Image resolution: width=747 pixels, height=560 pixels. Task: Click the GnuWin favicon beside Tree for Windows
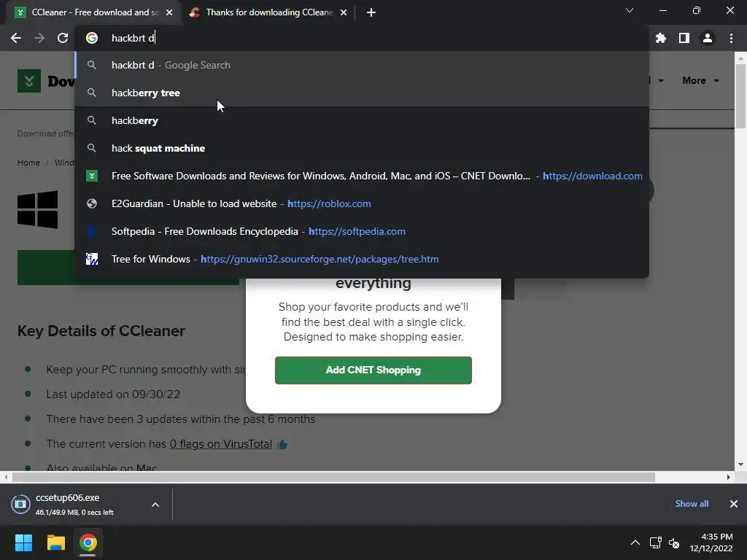(92, 259)
